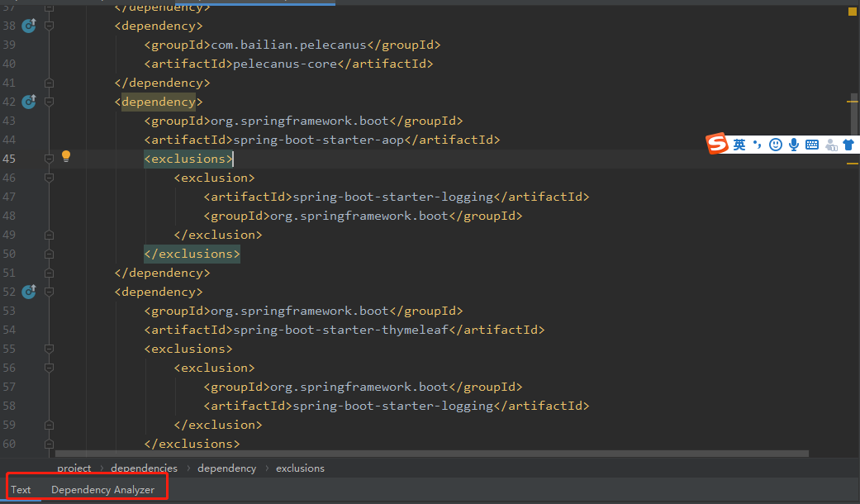This screenshot has width=860, height=504.
Task: Click the yellow inspection status indicator top right
Action: 853,12
